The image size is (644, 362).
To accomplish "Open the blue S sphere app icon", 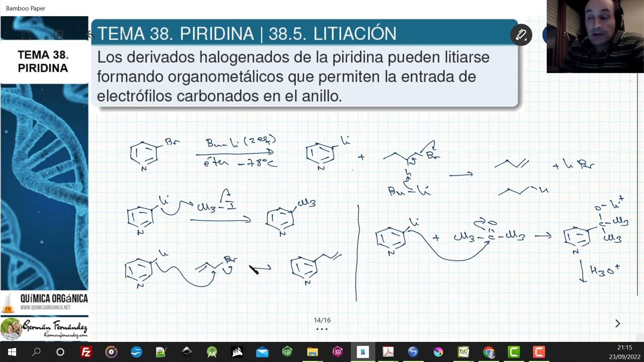I will 413,352.
